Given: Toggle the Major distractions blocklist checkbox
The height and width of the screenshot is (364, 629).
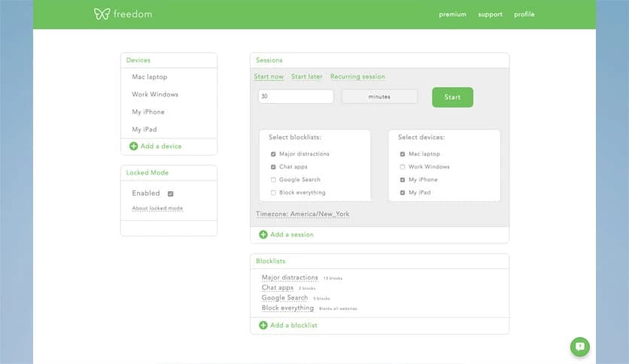Looking at the screenshot, I should point(273,154).
